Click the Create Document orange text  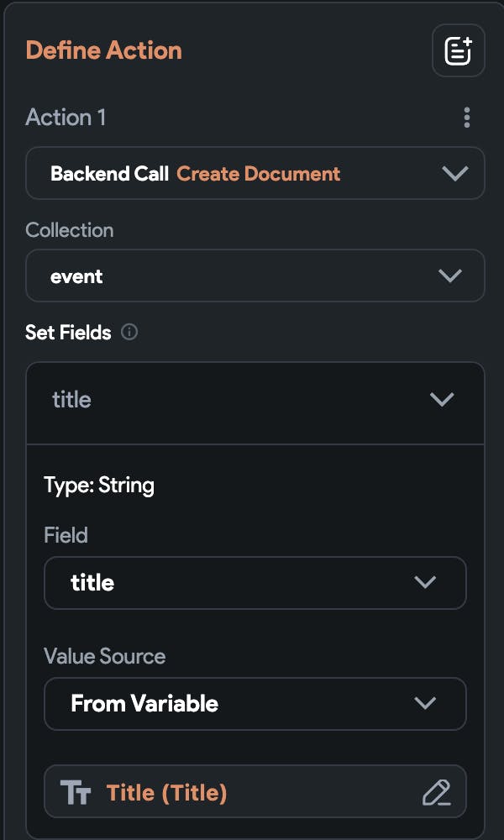(258, 174)
